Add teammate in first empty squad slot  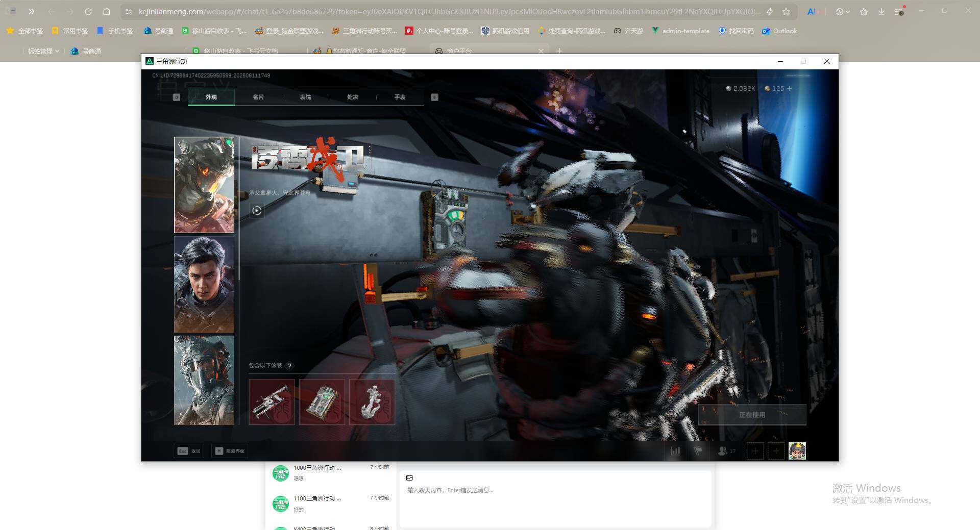pos(755,451)
